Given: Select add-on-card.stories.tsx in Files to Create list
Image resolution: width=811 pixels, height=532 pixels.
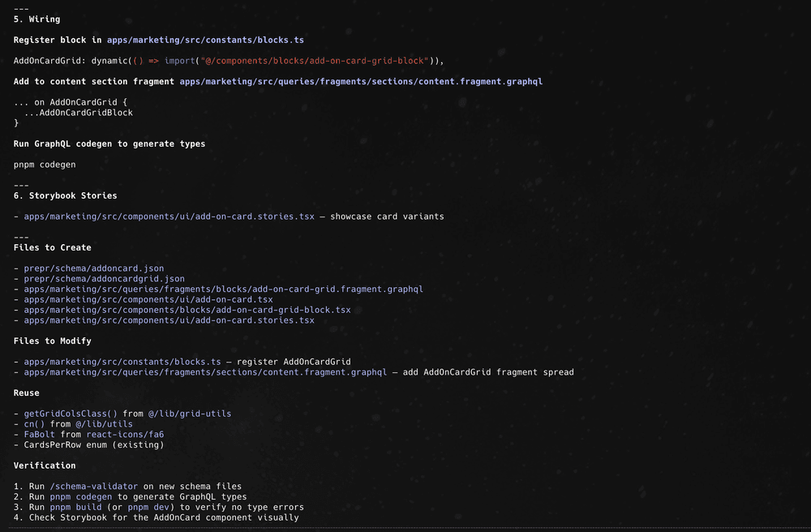Looking at the screenshot, I should [169, 320].
